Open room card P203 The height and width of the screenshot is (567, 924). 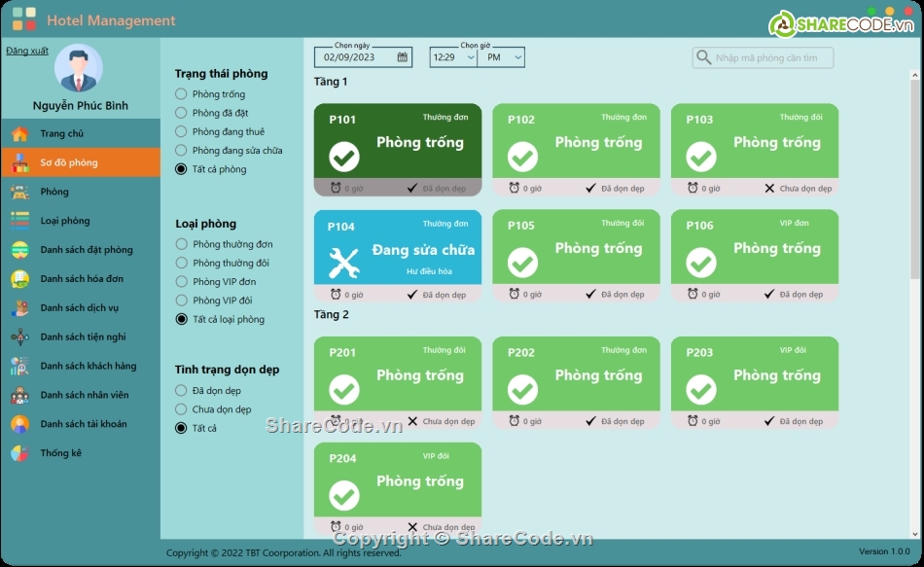pos(755,374)
